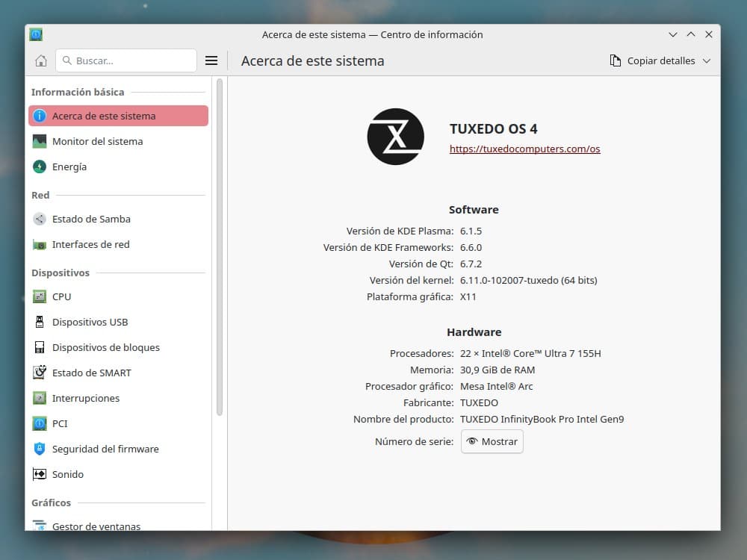Select Interfaces de red entry
Screen dimensions: 747x560
pyautogui.click(x=118, y=245)
